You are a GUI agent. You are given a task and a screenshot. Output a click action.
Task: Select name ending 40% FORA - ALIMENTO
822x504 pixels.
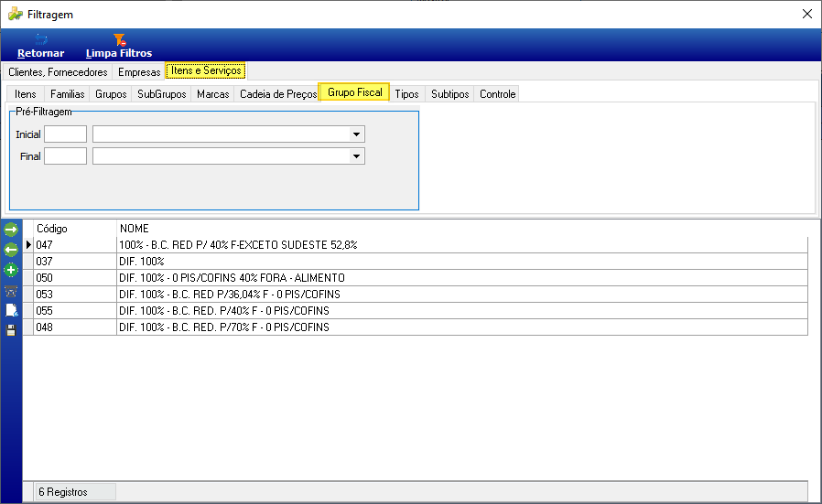tap(462, 278)
